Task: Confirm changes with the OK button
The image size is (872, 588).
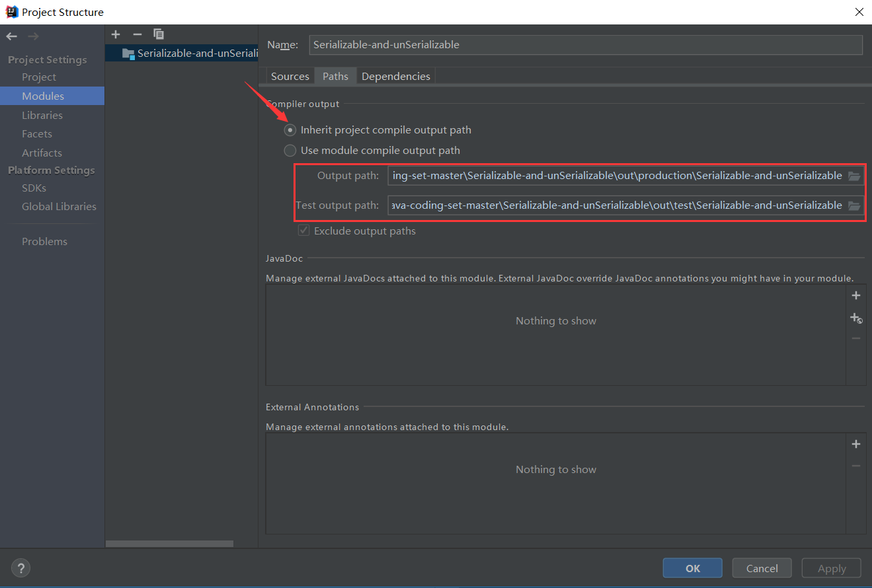Action: (x=692, y=568)
